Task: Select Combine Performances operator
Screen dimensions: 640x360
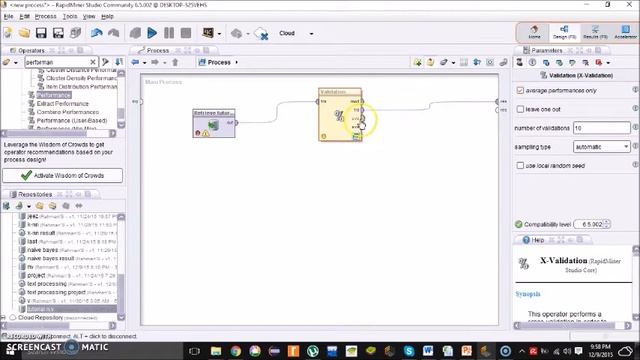Action: (68, 112)
